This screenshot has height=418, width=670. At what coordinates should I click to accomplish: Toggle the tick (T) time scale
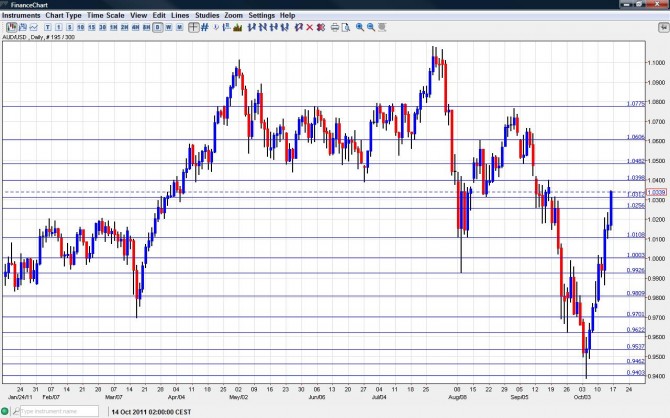47,27
